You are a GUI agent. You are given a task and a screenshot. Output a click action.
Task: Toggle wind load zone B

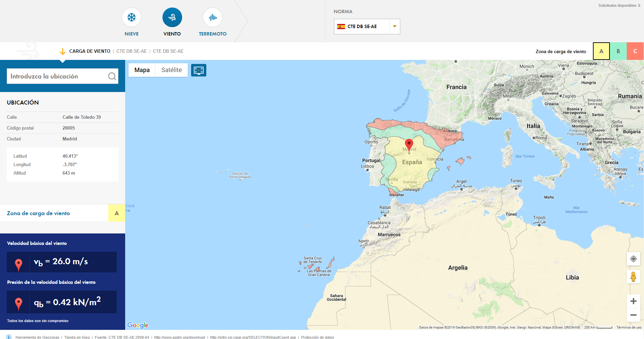coord(618,51)
